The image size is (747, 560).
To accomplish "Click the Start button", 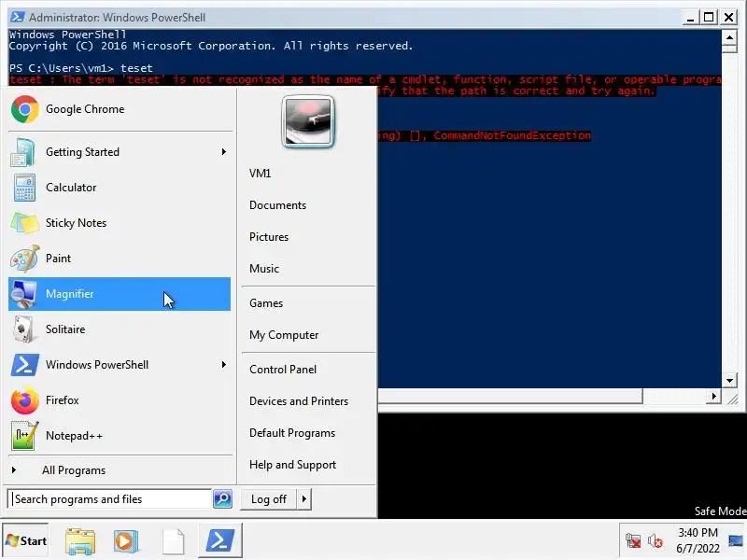I will point(26,541).
